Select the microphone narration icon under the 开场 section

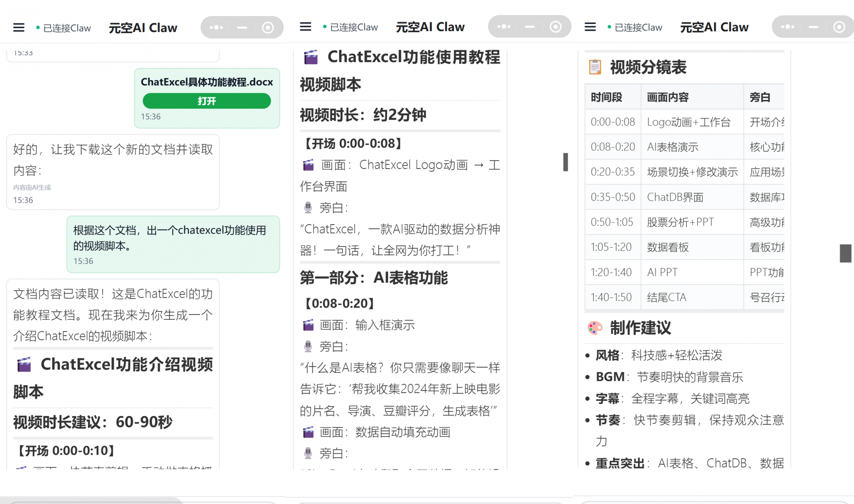tap(308, 207)
